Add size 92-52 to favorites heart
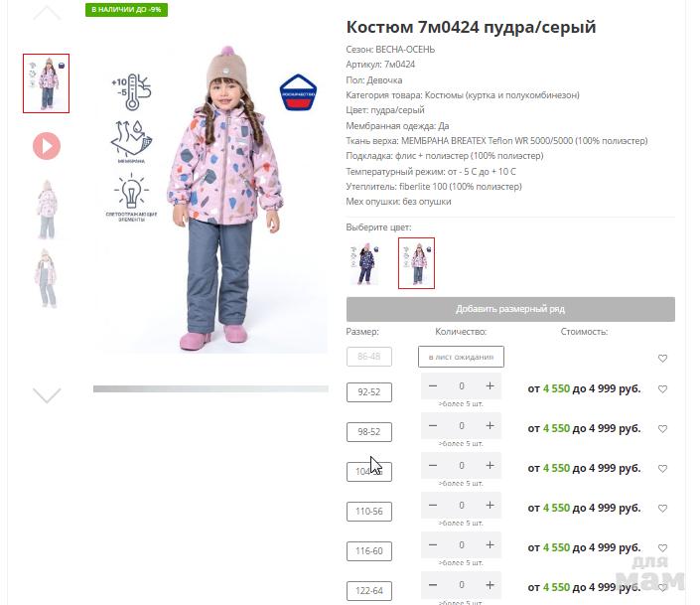 click(662, 389)
